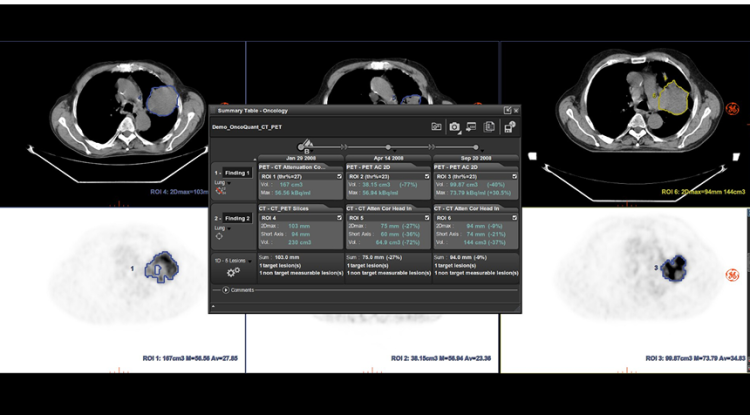Open dropdown arrow at Apr 14 2008 timeline point
The height and width of the screenshot is (415, 750).
click(x=395, y=151)
